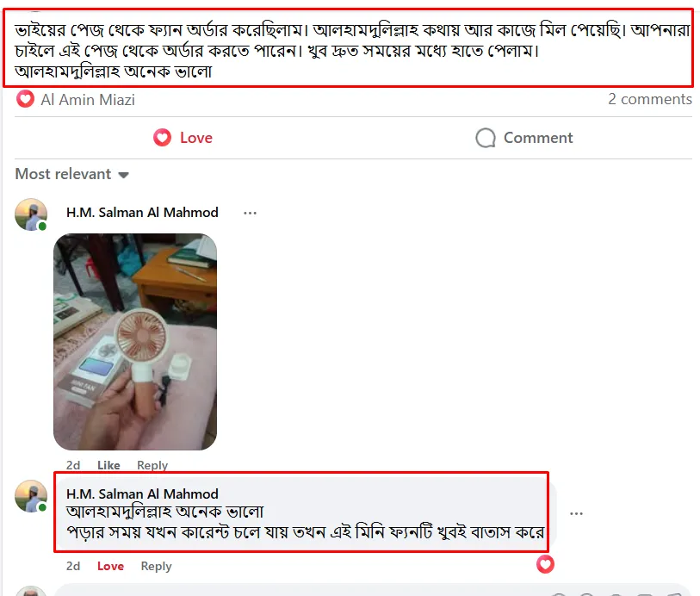Open the 2 comments list

[x=649, y=99]
